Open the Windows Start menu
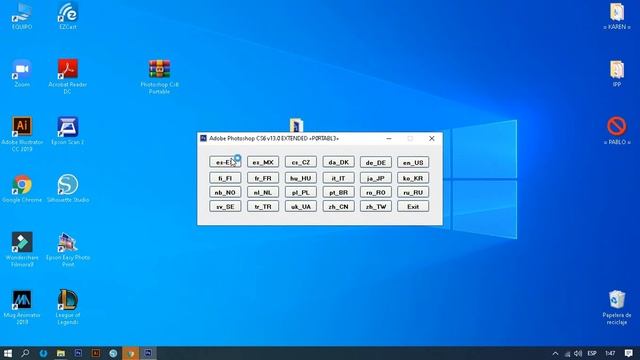 (x=8, y=353)
